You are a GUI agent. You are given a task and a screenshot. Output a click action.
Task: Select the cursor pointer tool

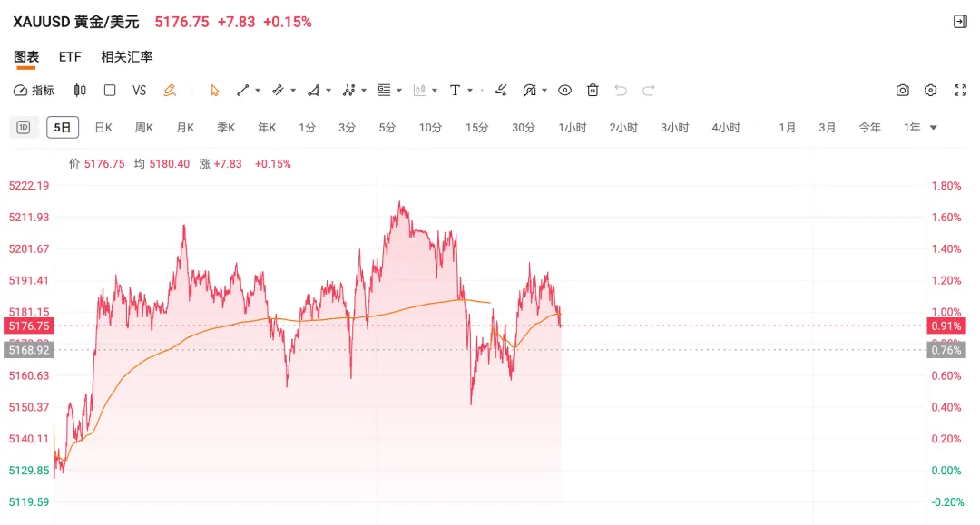(215, 90)
